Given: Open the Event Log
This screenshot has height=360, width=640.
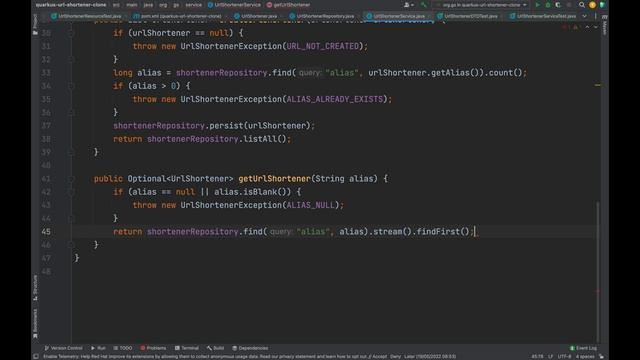Looking at the screenshot, I should (583, 348).
